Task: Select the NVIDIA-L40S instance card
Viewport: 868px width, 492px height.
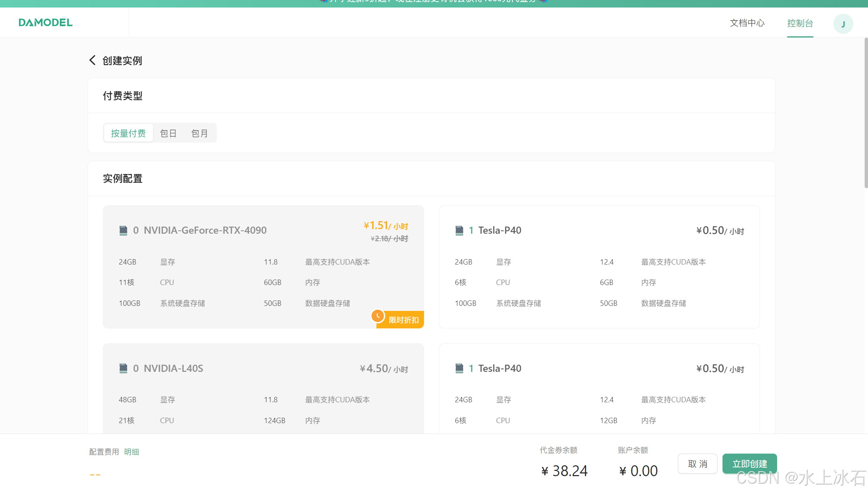Action: click(x=263, y=389)
